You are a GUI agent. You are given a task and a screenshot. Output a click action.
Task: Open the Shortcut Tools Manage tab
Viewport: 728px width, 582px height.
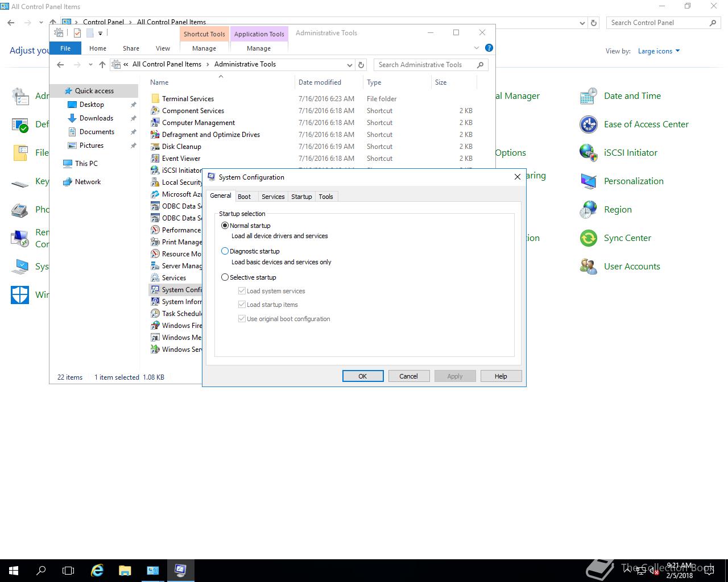[204, 48]
